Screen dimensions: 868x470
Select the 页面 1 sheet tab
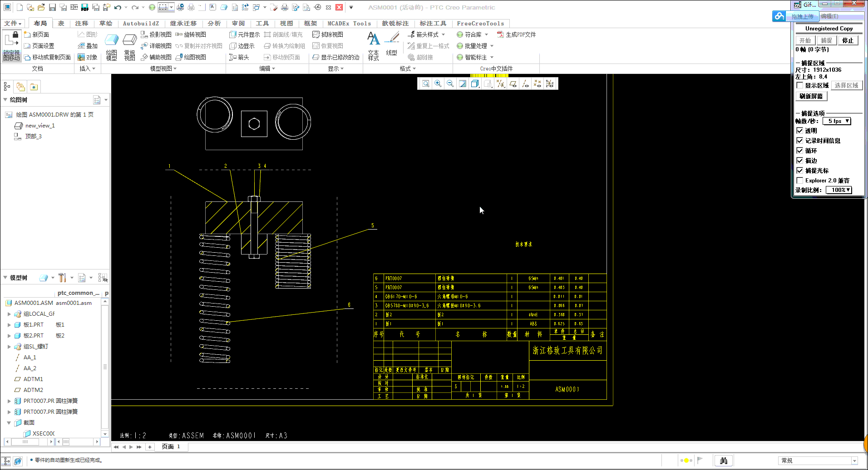click(171, 446)
